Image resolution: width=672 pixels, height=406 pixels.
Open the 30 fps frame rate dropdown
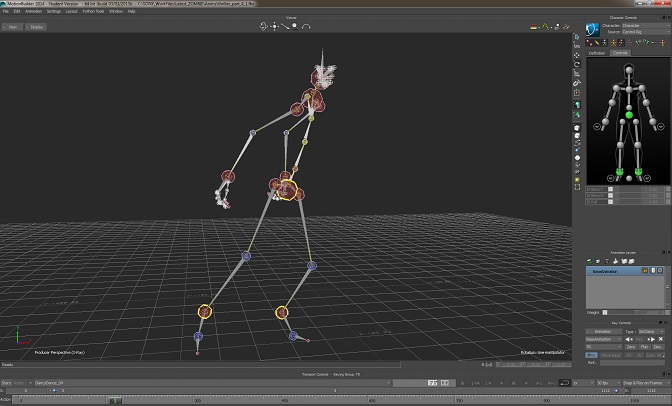click(x=608, y=382)
